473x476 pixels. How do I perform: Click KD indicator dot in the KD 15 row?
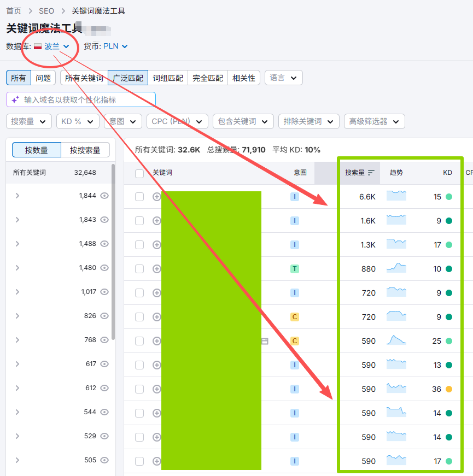(x=449, y=197)
